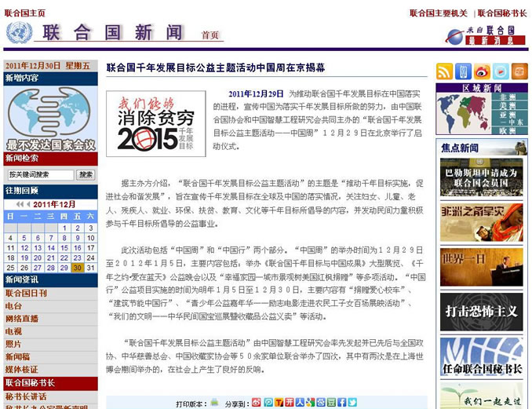Click the 搜索 search button
Image resolution: width=532 pixels, height=409 pixels.
[x=86, y=174]
